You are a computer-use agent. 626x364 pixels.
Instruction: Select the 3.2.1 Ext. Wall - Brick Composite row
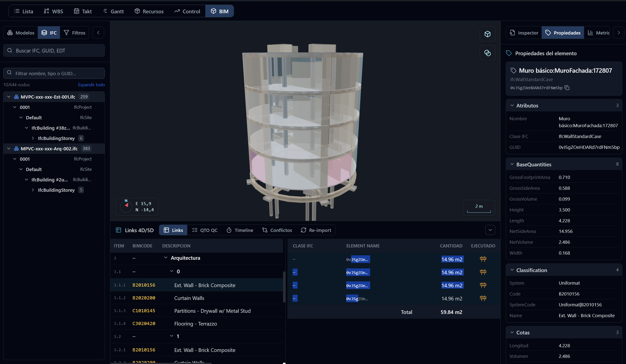click(x=197, y=350)
